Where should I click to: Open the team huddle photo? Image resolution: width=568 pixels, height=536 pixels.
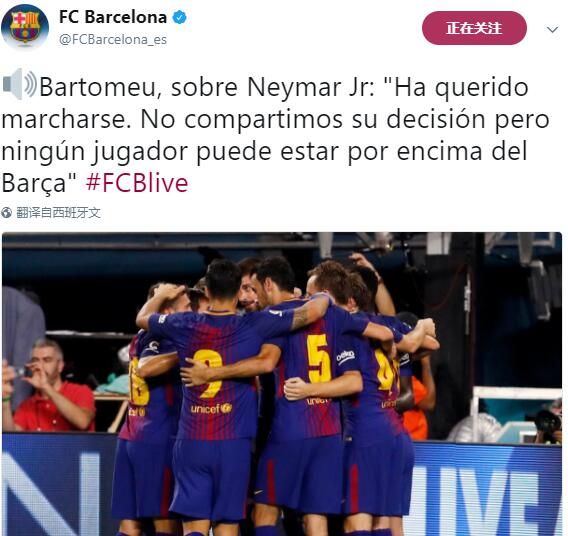tap(282, 384)
